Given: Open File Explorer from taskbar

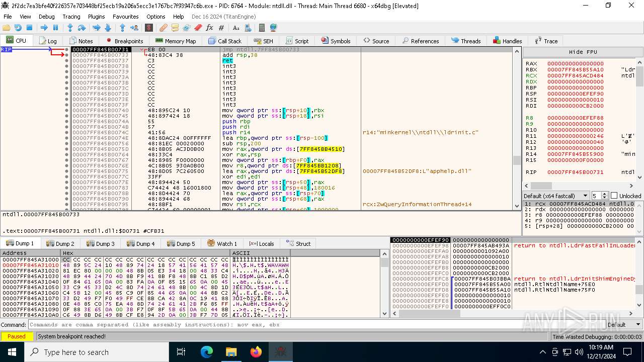Looking at the screenshot, I should pyautogui.click(x=231, y=351).
